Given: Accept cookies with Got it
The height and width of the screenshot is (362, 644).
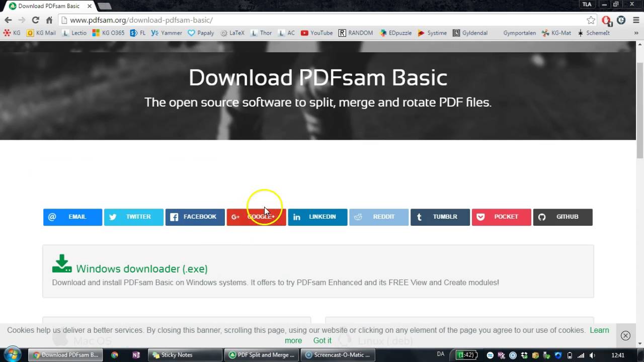Looking at the screenshot, I should (x=322, y=340).
